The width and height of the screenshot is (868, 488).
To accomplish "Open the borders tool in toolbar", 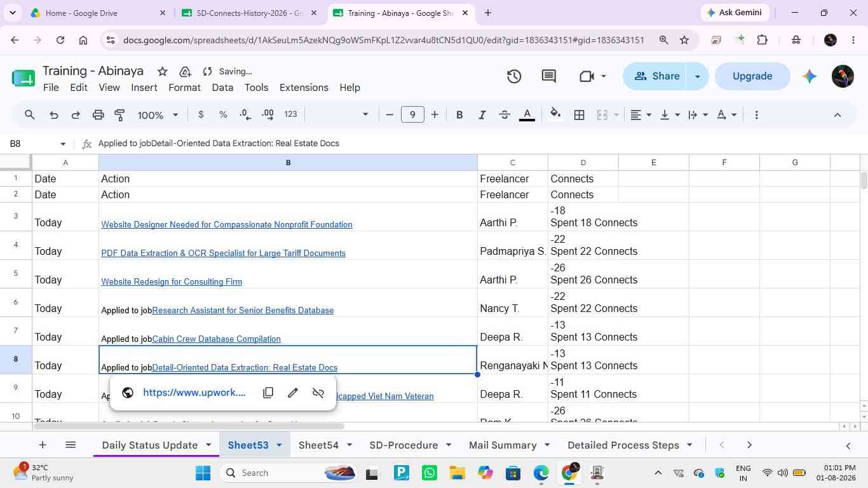I will tap(579, 115).
